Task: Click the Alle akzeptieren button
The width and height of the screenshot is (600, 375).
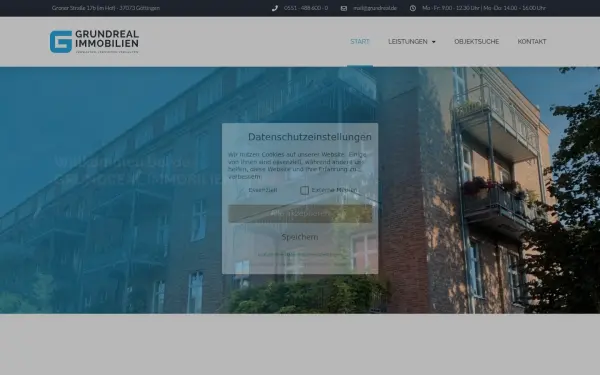Action: pyautogui.click(x=300, y=214)
